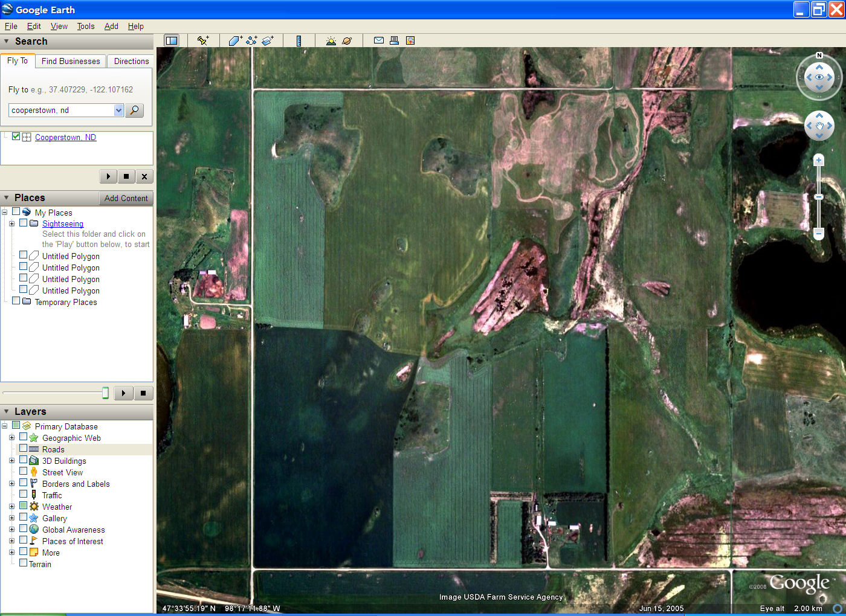The width and height of the screenshot is (846, 616).
Task: Toggle the Weather layer checkbox
Action: 24,505
